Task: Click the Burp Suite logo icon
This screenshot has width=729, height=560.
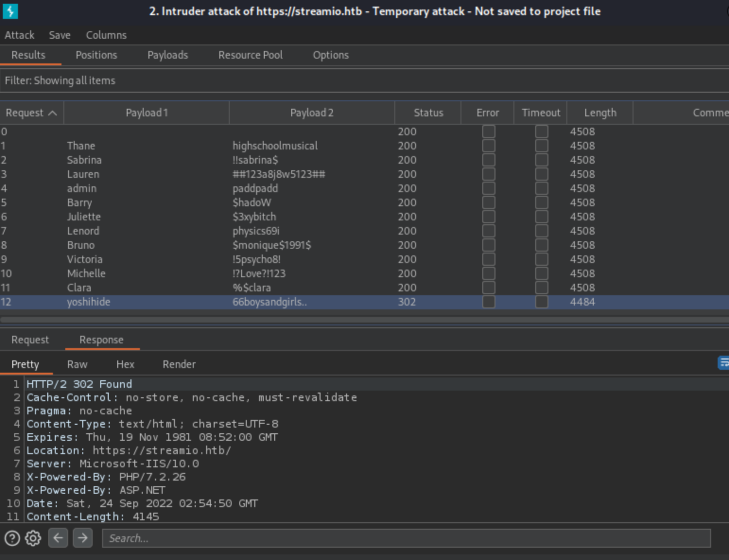Action: click(10, 11)
